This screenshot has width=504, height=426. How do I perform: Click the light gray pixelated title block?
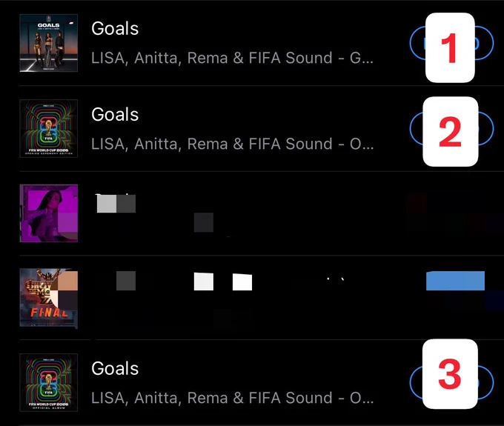point(107,204)
